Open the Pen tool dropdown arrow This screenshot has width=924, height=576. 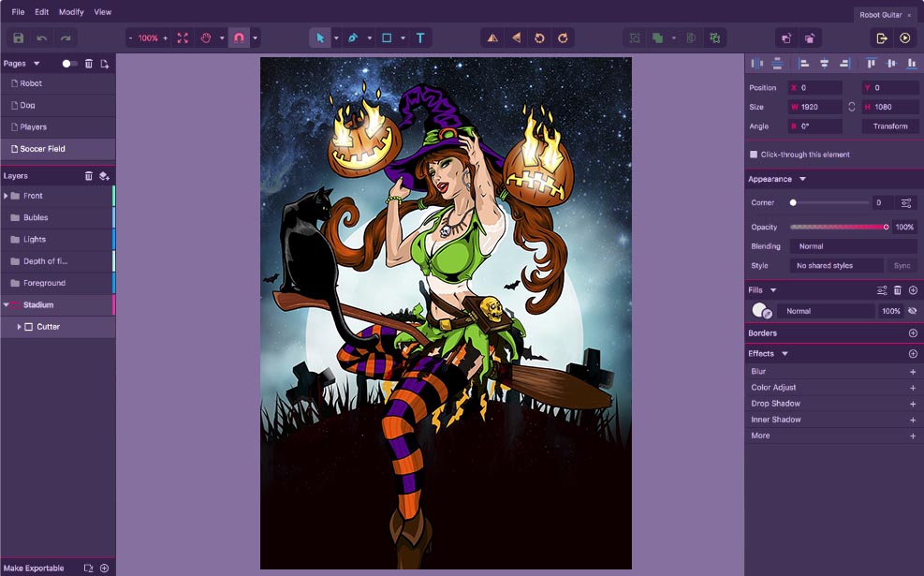[370, 38]
